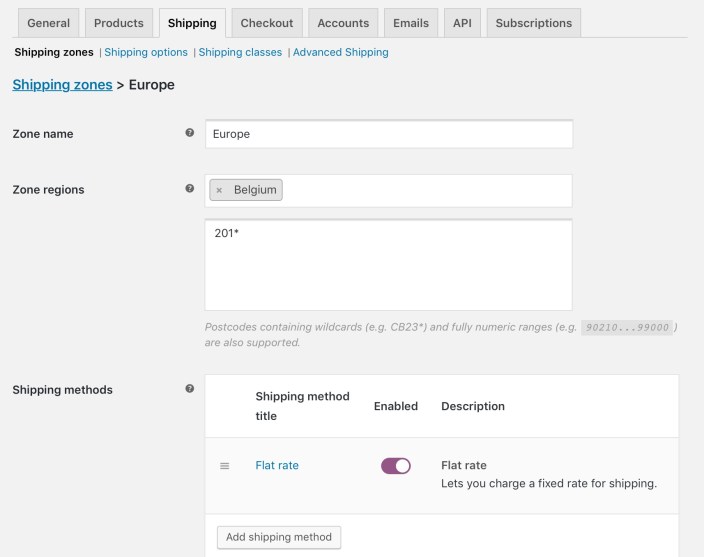Open the General settings tab

pyautogui.click(x=48, y=23)
